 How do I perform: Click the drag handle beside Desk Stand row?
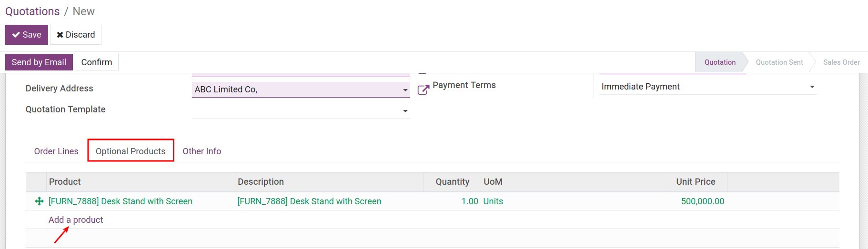coord(40,201)
